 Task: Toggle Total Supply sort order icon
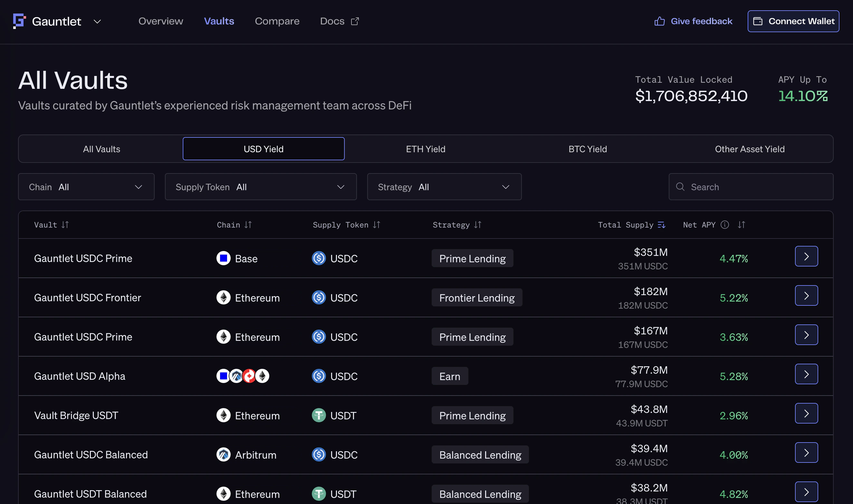pyautogui.click(x=661, y=225)
